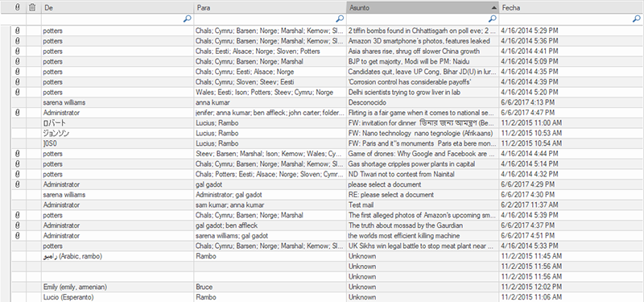
Task: Sort by the Para column header
Action: [x=270, y=7]
